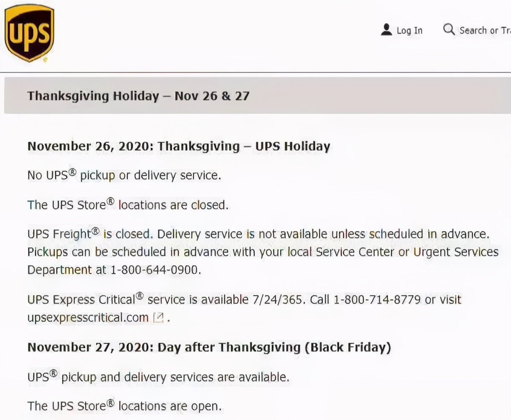
Task: Click the person icon beside Log In
Action: (x=386, y=30)
